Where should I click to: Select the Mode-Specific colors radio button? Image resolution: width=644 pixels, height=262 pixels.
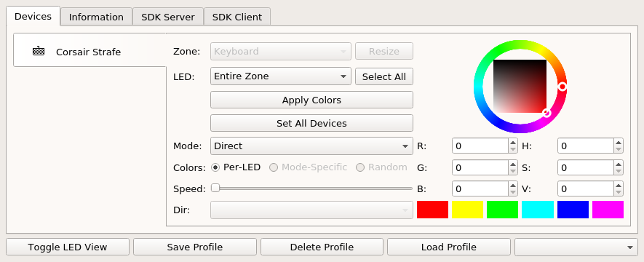[274, 167]
